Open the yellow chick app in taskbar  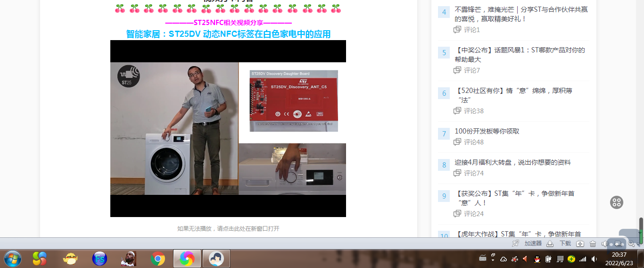click(x=70, y=259)
